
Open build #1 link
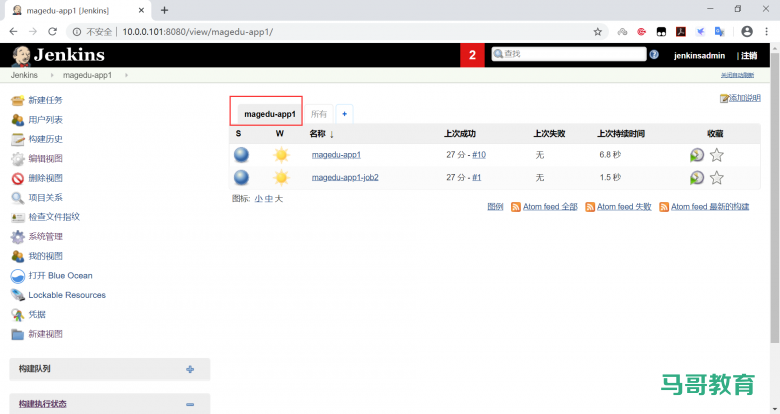tap(477, 178)
